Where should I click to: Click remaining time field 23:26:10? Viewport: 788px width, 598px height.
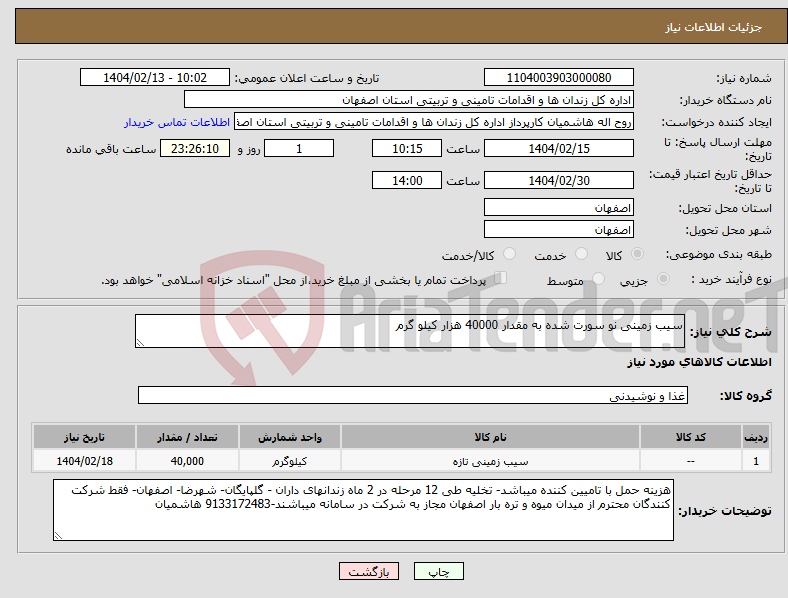tap(195, 148)
